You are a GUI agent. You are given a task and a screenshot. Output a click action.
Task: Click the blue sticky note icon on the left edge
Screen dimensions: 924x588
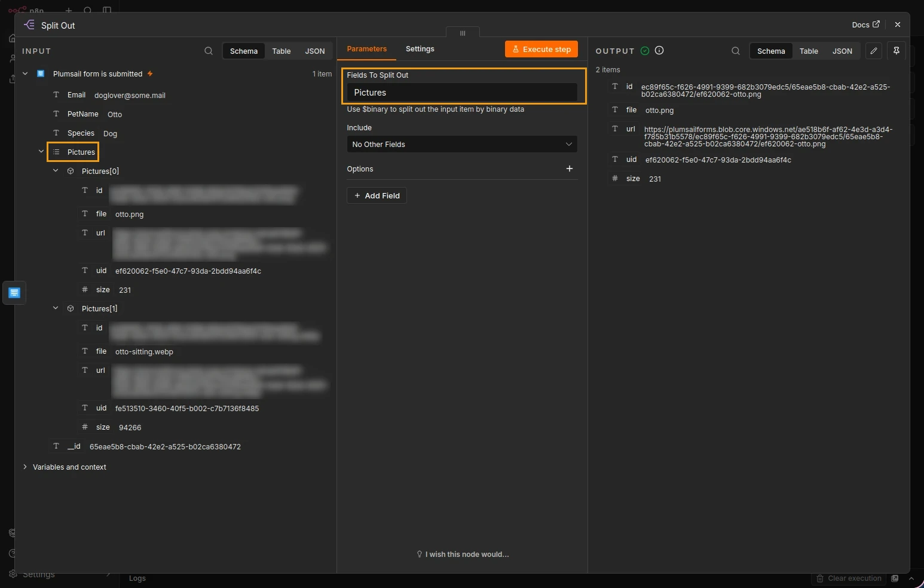coord(14,293)
